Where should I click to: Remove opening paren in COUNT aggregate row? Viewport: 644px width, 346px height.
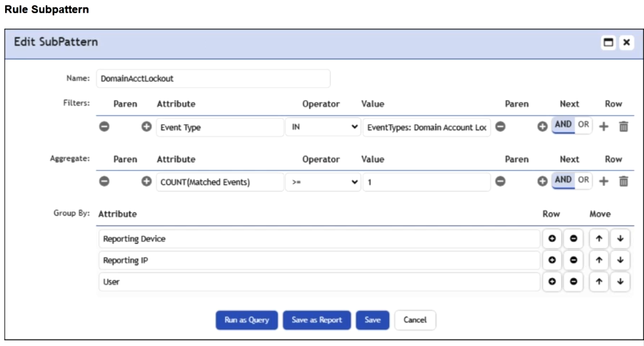coord(104,181)
